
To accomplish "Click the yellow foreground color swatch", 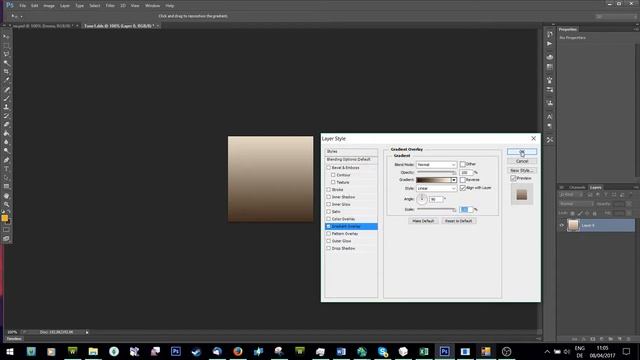I will pyautogui.click(x=4, y=218).
